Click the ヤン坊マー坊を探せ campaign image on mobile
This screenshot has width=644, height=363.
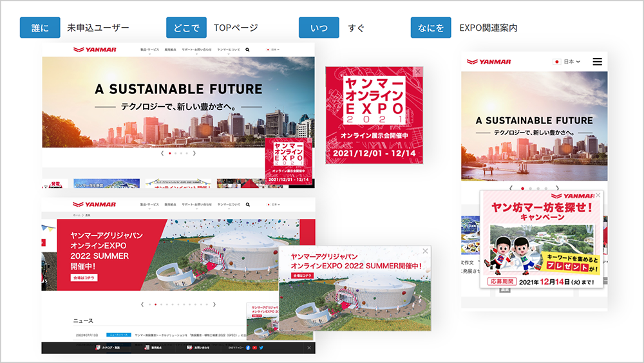[x=542, y=239]
